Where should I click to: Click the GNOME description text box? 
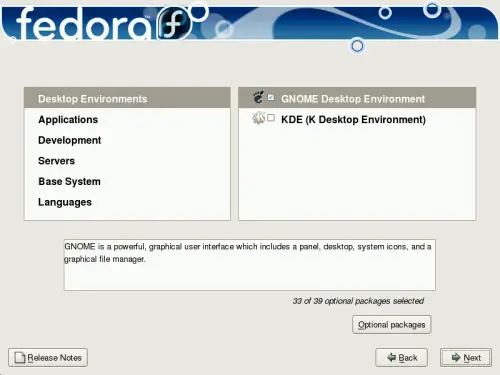[250, 265]
